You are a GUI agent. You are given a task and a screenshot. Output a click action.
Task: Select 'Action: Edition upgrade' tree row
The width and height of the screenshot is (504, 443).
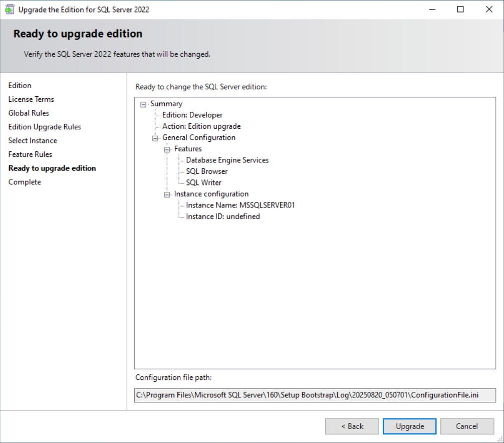tap(201, 126)
